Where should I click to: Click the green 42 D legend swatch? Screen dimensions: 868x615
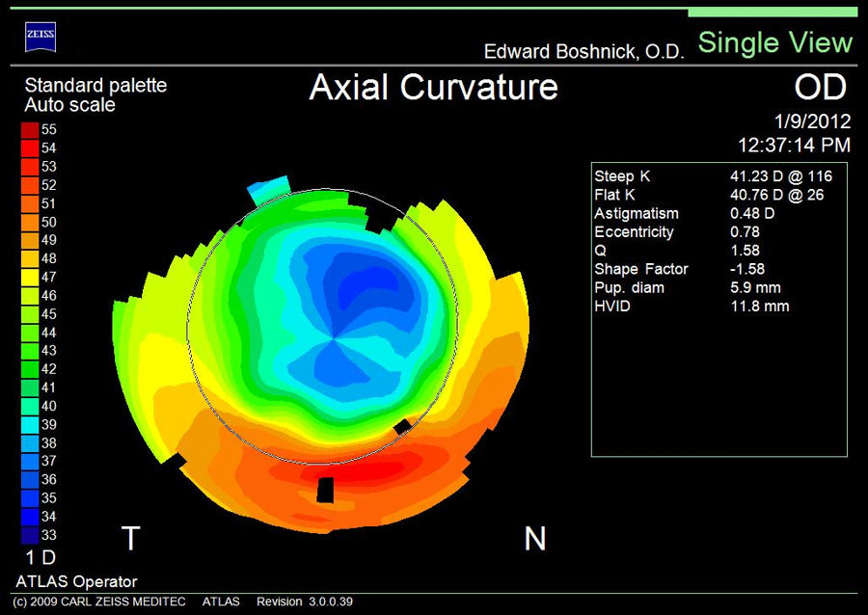click(x=30, y=369)
